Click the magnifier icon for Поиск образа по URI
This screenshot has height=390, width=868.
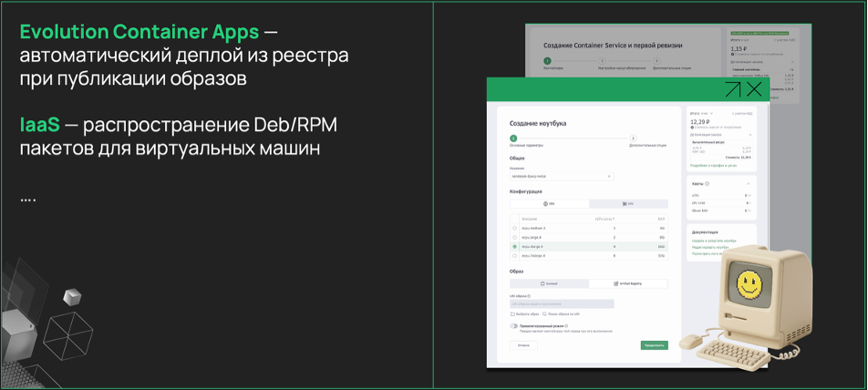(544, 314)
